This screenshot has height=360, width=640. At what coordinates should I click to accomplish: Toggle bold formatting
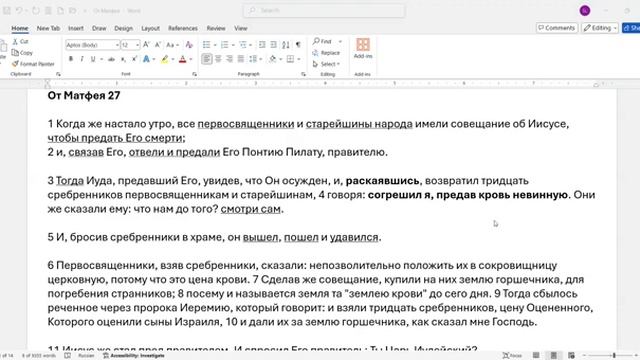point(71,59)
